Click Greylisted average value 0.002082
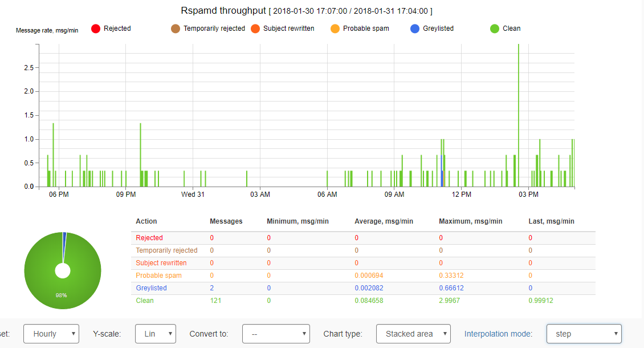 point(369,288)
